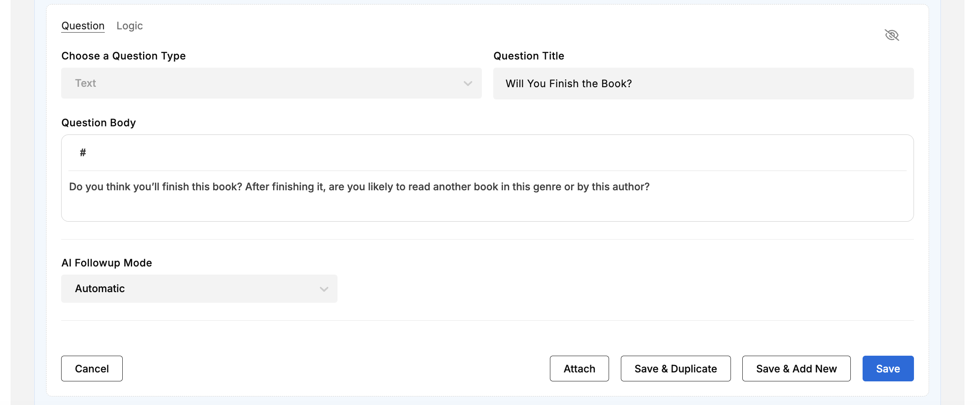Choose Save & Add New
This screenshot has height=405, width=980.
pyautogui.click(x=796, y=369)
